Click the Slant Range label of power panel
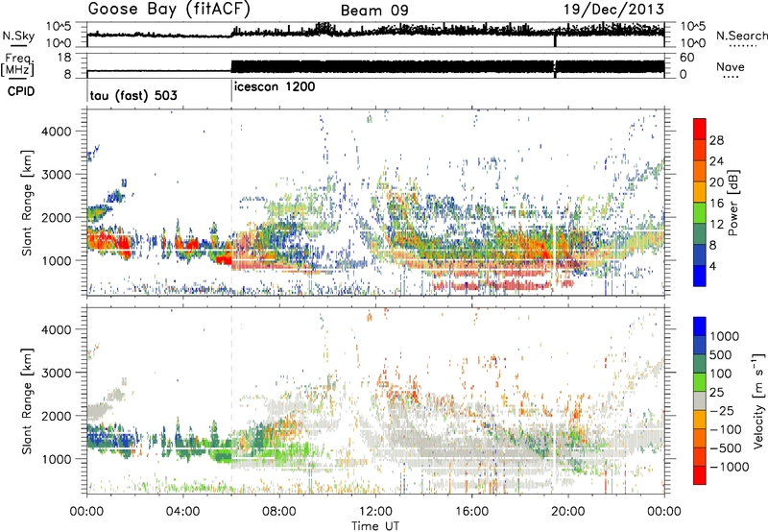 (27, 203)
